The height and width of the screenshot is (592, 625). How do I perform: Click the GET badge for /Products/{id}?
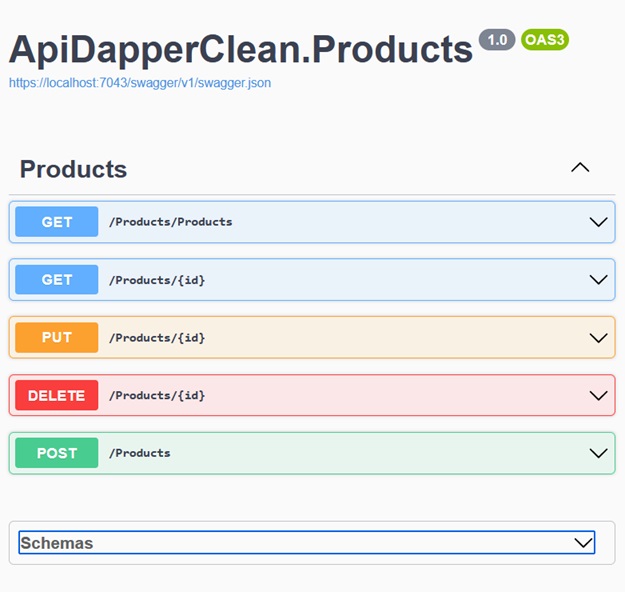coord(57,280)
